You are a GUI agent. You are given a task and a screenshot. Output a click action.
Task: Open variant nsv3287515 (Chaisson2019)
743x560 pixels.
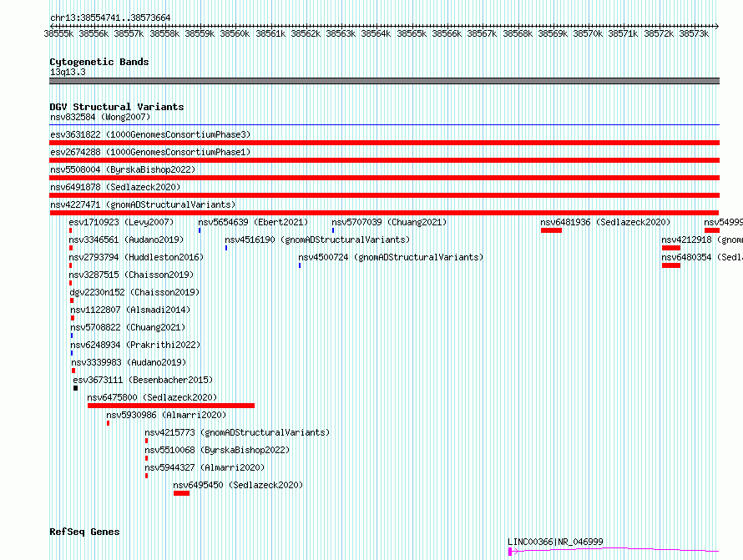click(131, 275)
